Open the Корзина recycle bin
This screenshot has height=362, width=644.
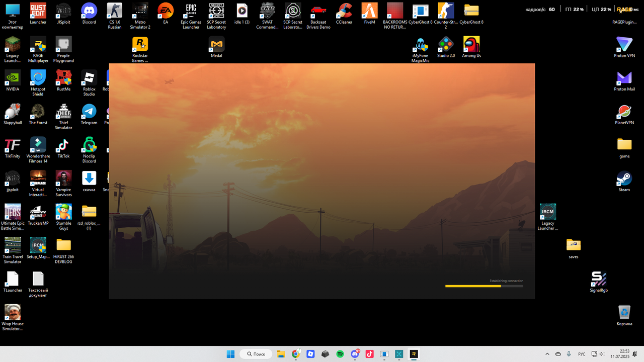point(624,316)
